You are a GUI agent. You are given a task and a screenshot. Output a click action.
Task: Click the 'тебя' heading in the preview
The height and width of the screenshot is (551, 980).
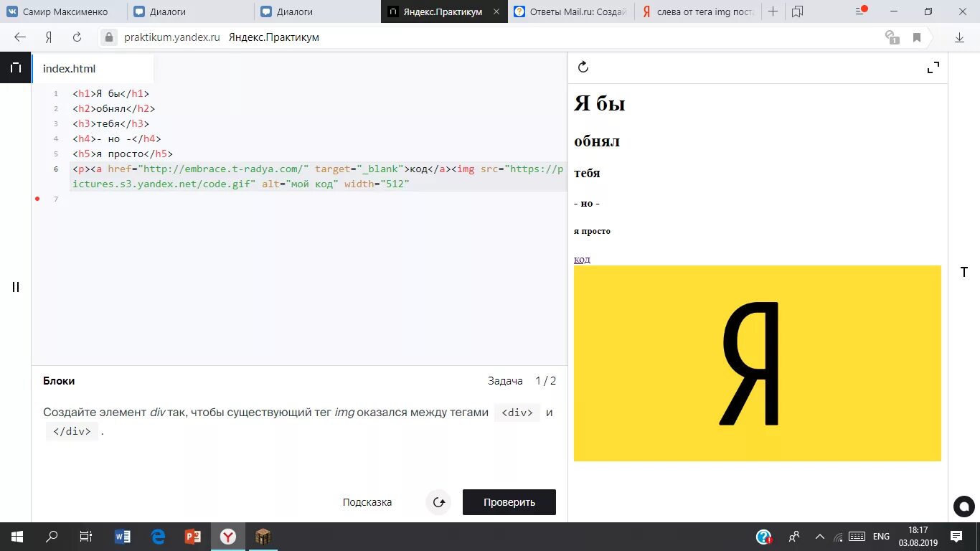click(587, 173)
